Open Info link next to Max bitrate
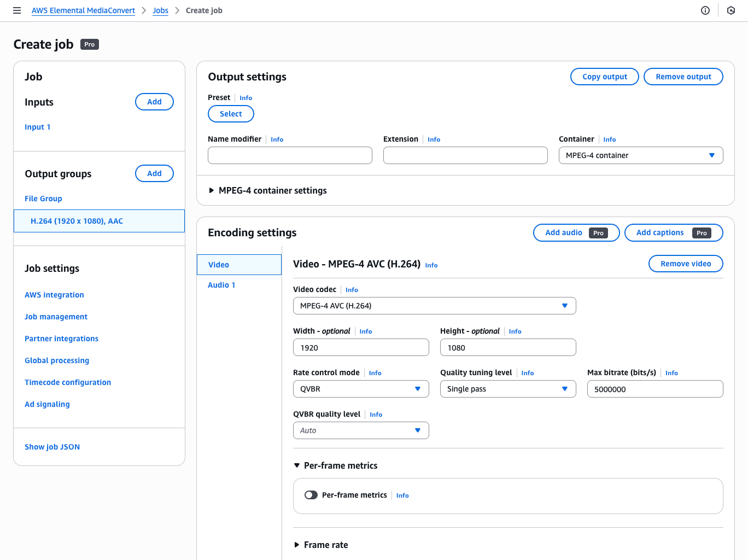This screenshot has height=560, width=748. (671, 373)
